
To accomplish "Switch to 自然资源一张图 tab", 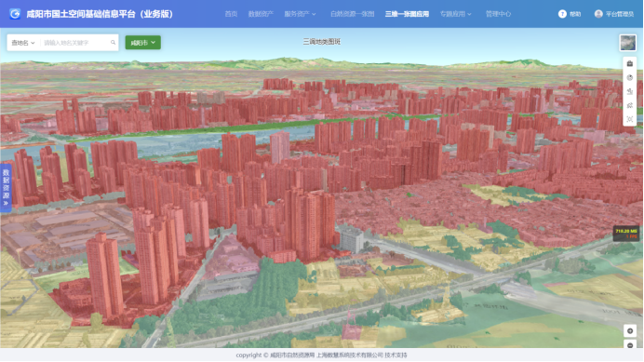I will 352,14.
